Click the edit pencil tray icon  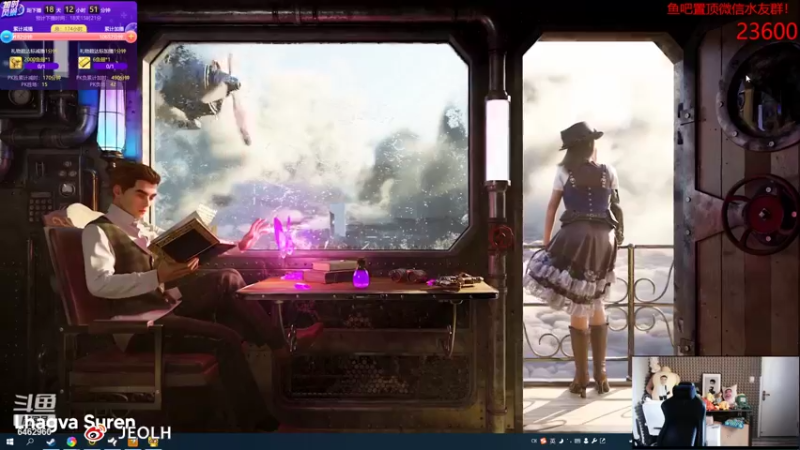tap(603, 441)
